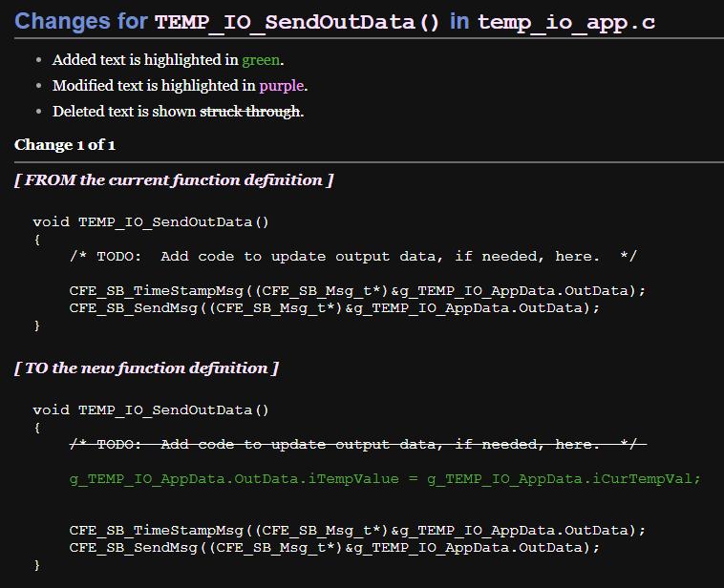
Task: Click the "TO the new function definition" header
Action: (146, 367)
